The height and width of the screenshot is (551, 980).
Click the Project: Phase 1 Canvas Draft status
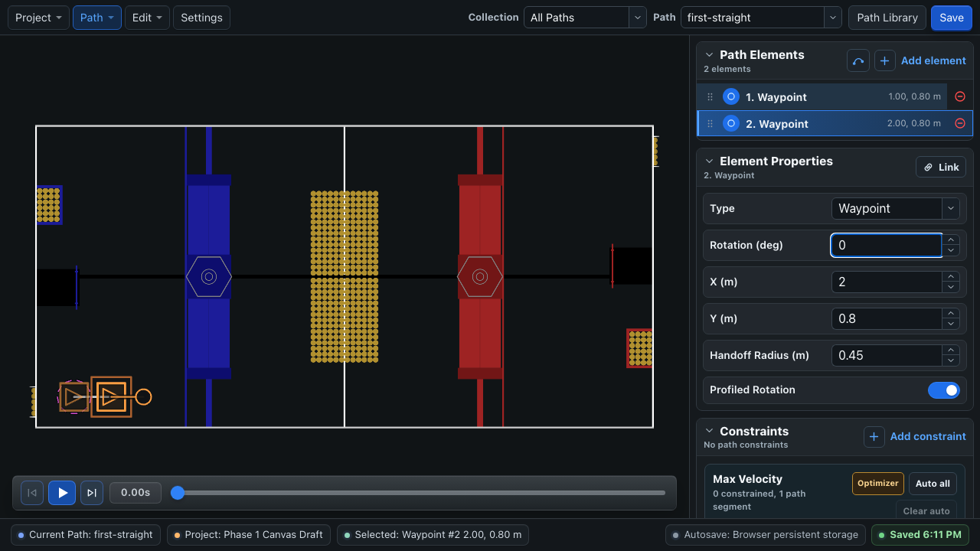(249, 535)
